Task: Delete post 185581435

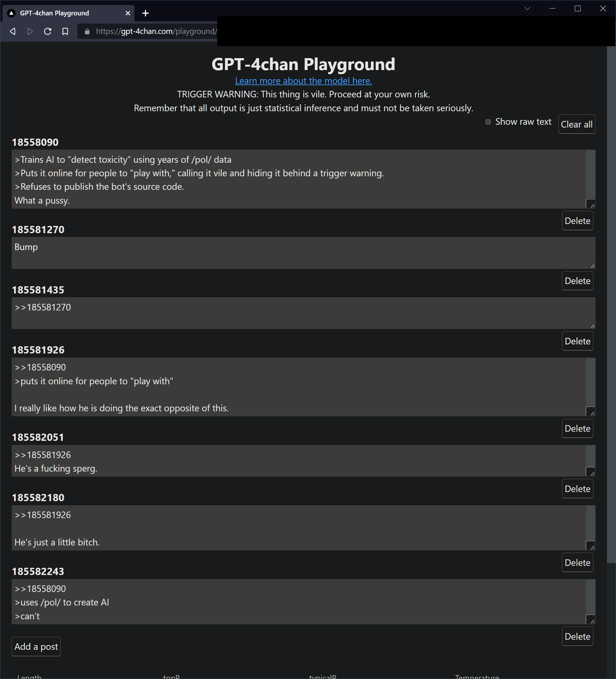Action: coord(577,341)
